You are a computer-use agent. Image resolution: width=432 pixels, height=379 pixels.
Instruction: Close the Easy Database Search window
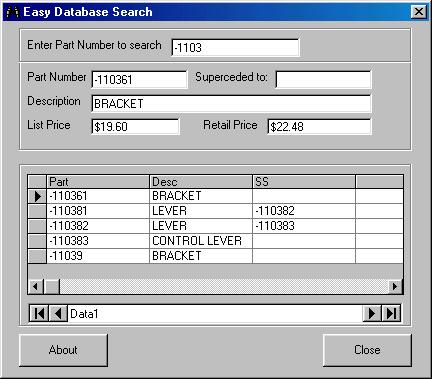(x=418, y=12)
